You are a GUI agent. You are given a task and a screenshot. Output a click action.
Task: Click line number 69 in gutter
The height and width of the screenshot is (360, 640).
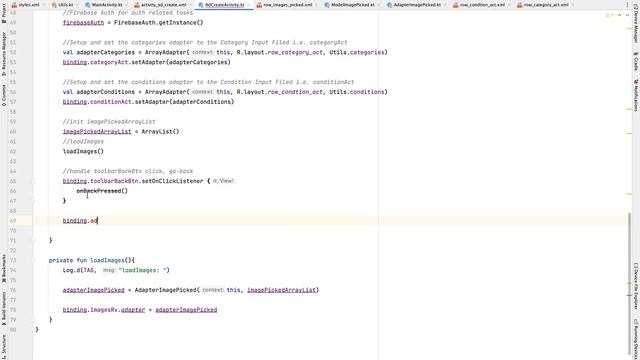[x=13, y=221]
